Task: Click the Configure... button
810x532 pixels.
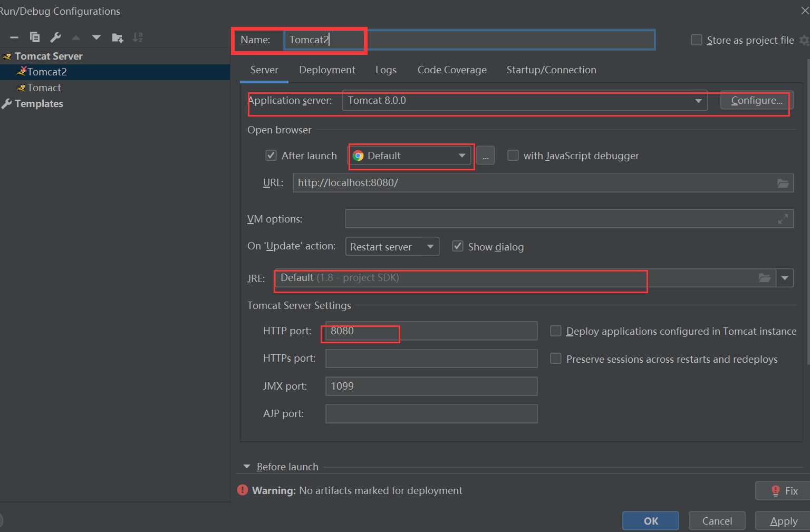Action: (x=756, y=101)
